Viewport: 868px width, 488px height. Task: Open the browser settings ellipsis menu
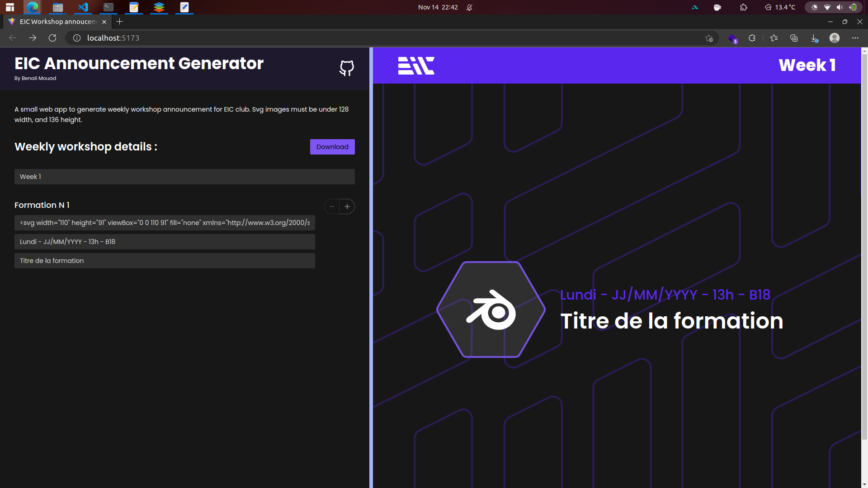point(855,38)
